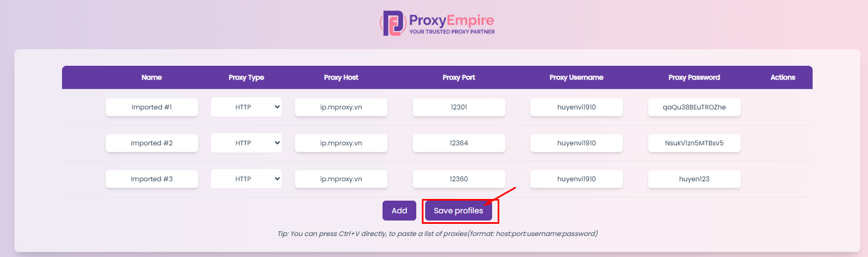Edit the Imported #1 name field
Image resolution: width=868 pixels, height=257 pixels.
pyautogui.click(x=152, y=107)
